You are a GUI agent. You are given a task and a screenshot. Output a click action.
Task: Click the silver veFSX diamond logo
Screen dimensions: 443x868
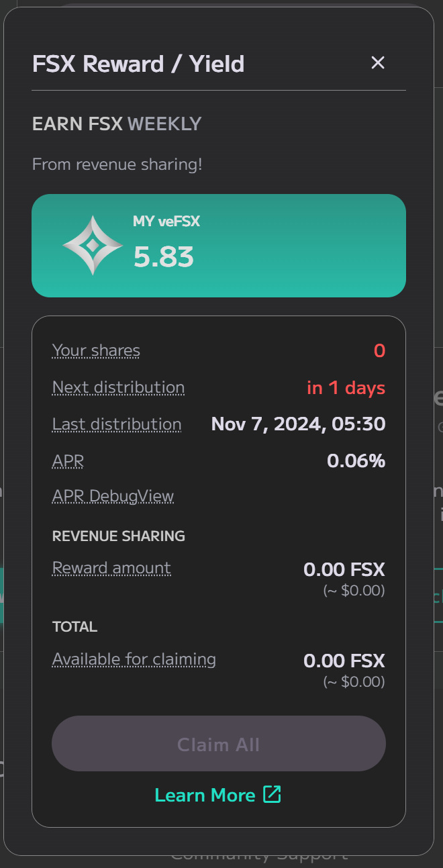tap(93, 246)
